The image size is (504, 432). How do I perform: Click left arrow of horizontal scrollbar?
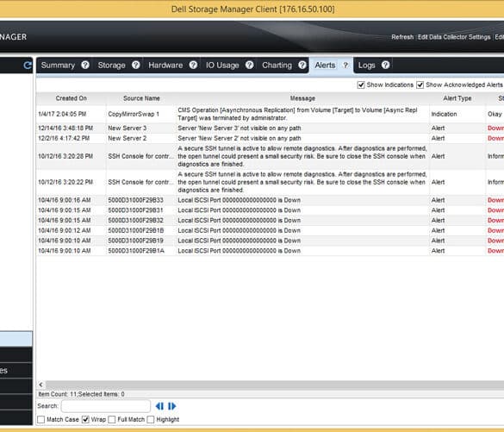tap(40, 385)
